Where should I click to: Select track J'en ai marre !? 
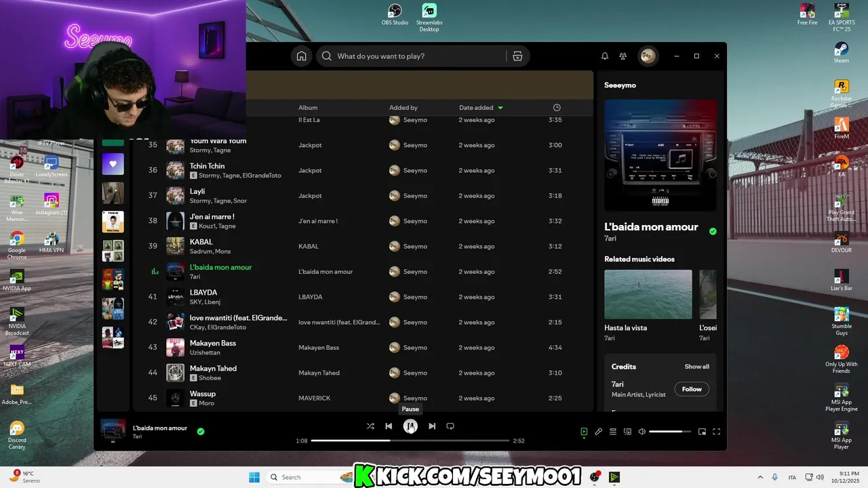[363, 221]
